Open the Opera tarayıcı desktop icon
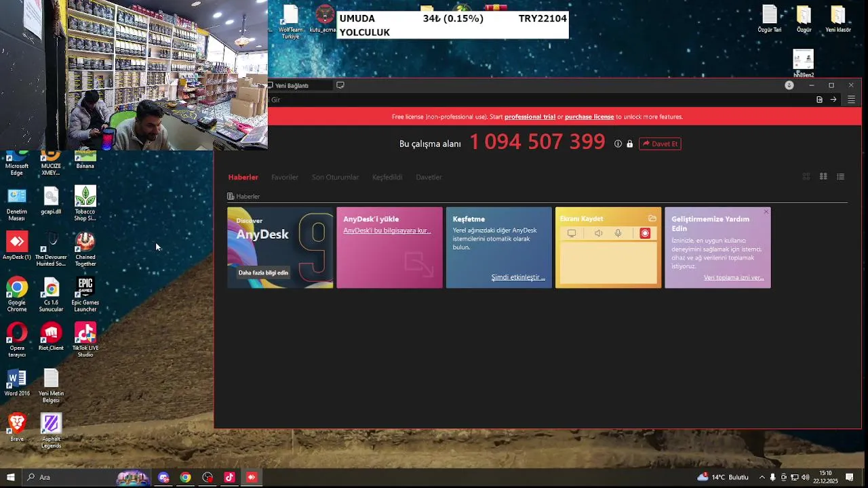 click(x=17, y=340)
